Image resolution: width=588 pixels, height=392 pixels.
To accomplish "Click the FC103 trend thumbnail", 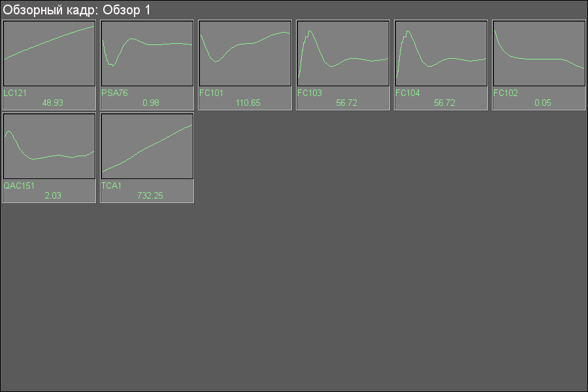I will 343,53.
